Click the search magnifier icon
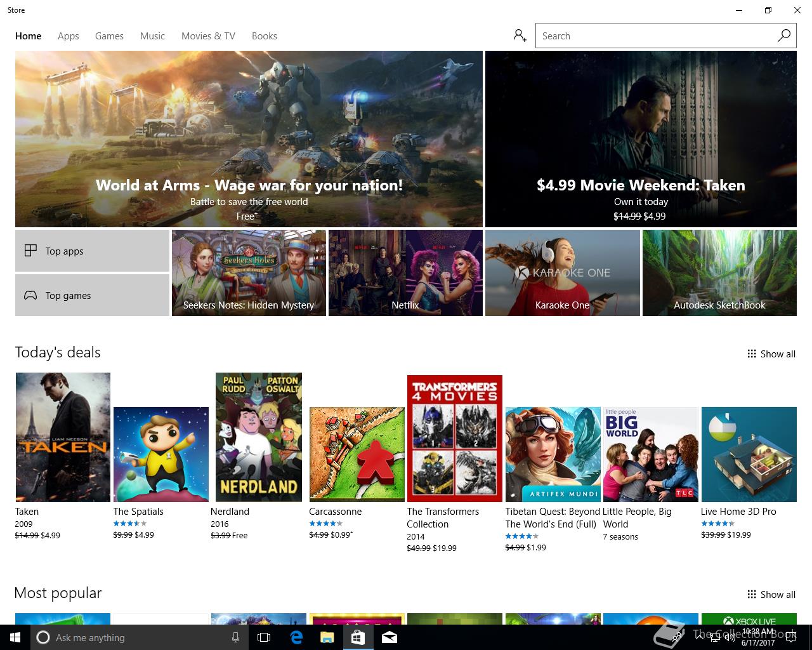 pyautogui.click(x=784, y=36)
